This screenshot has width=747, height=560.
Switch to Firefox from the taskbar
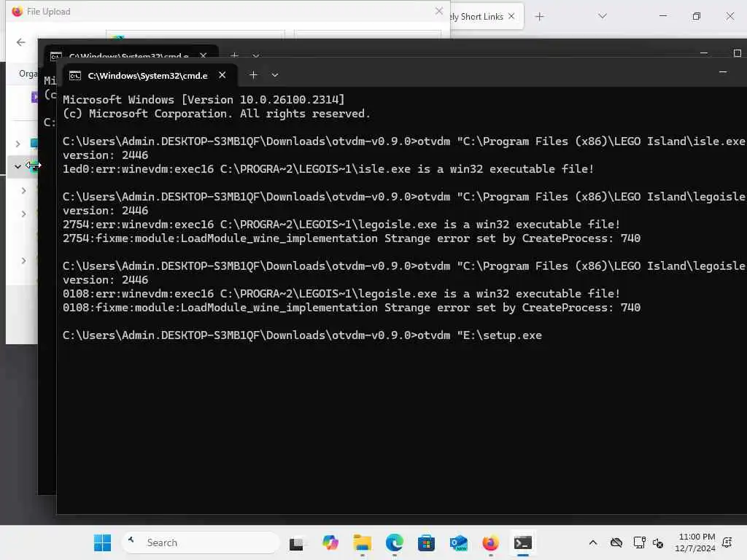point(491,542)
